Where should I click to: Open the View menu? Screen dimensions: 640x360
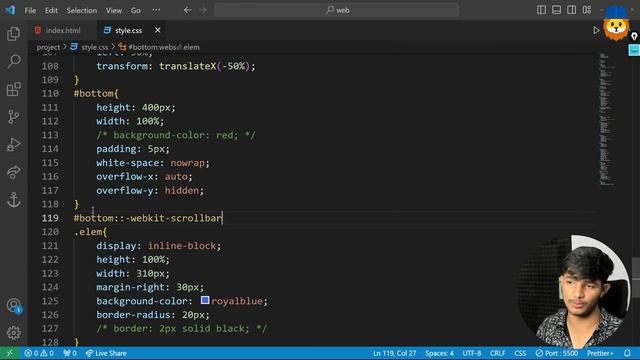click(114, 10)
